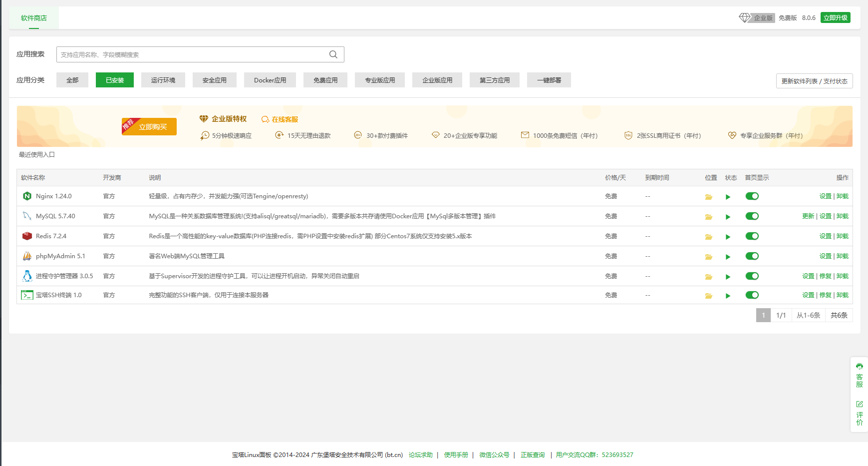Open 微信公众号 footer link

point(495,455)
